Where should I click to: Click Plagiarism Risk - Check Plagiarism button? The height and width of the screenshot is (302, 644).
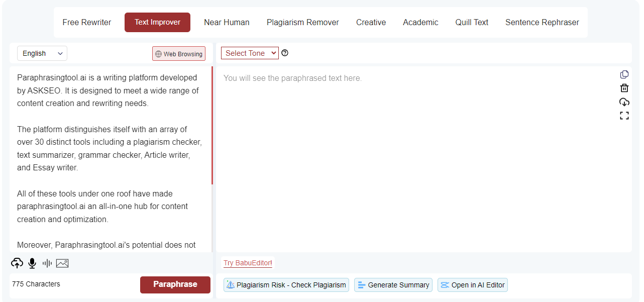click(286, 285)
